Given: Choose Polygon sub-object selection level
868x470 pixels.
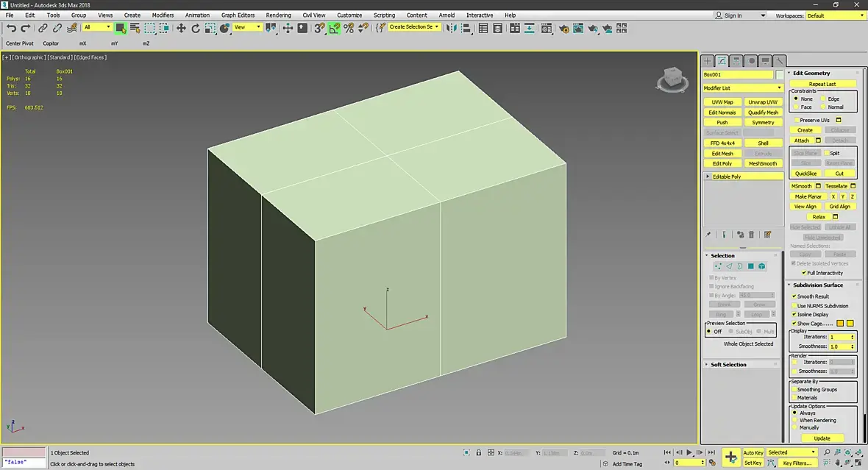Looking at the screenshot, I should [x=750, y=266].
